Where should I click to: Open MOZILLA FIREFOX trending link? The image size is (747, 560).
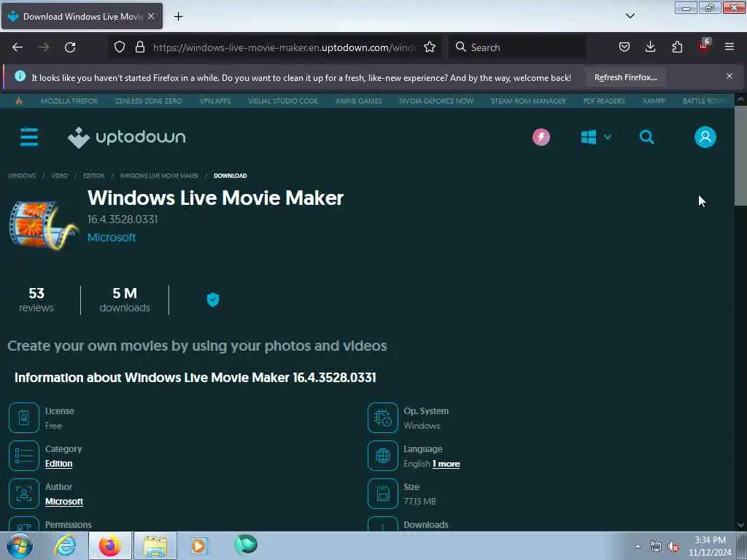69,101
